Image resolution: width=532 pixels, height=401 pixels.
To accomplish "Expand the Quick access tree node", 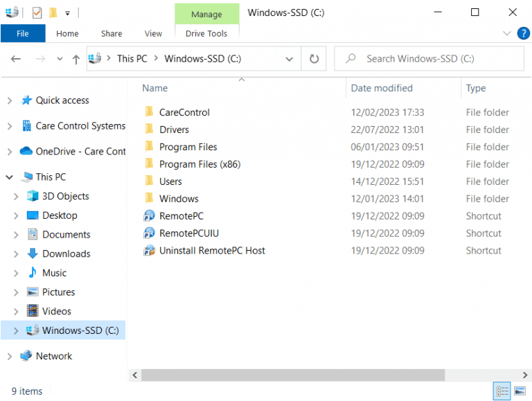I will click(10, 100).
